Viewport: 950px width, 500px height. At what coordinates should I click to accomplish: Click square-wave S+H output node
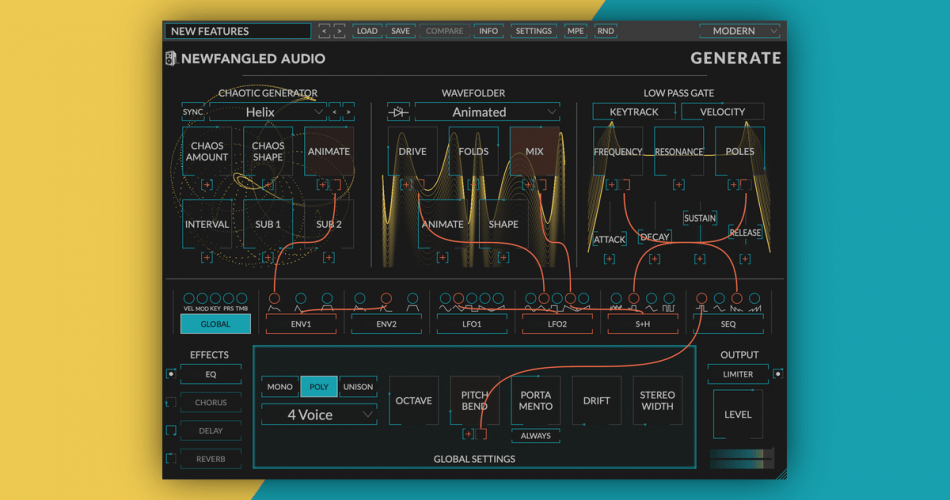click(x=669, y=298)
